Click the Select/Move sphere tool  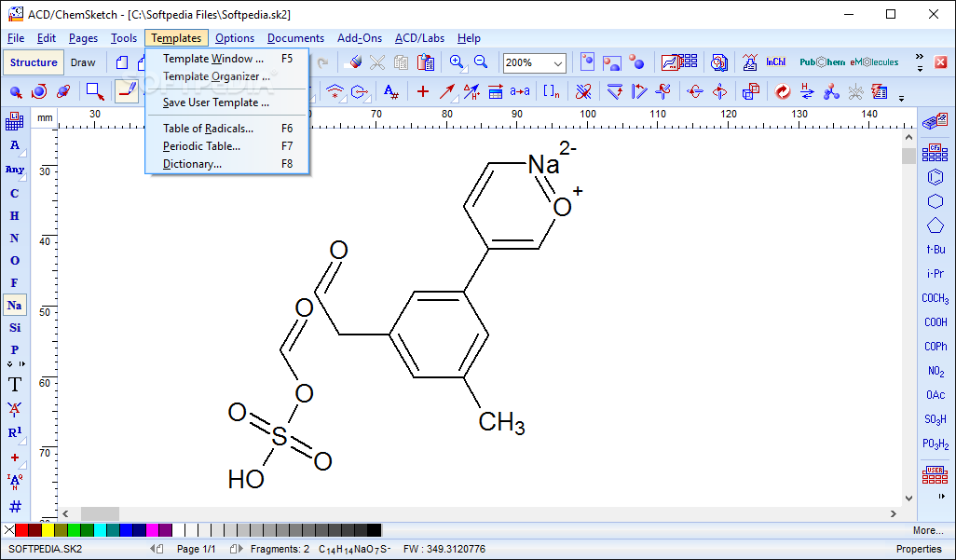(x=16, y=91)
